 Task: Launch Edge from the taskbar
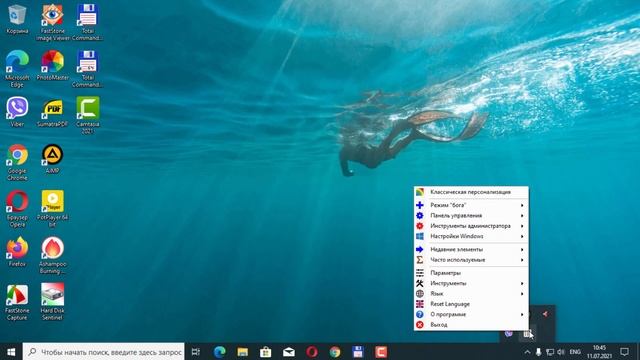(x=220, y=351)
